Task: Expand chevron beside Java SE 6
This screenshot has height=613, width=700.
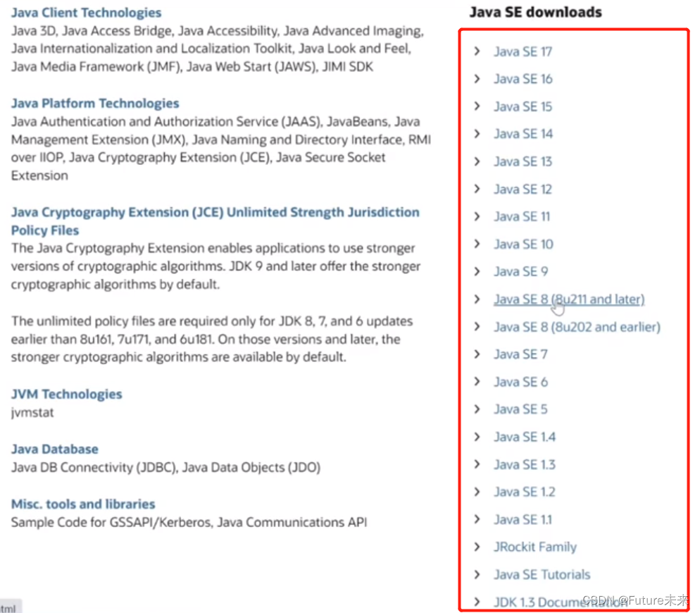Action: [477, 382]
